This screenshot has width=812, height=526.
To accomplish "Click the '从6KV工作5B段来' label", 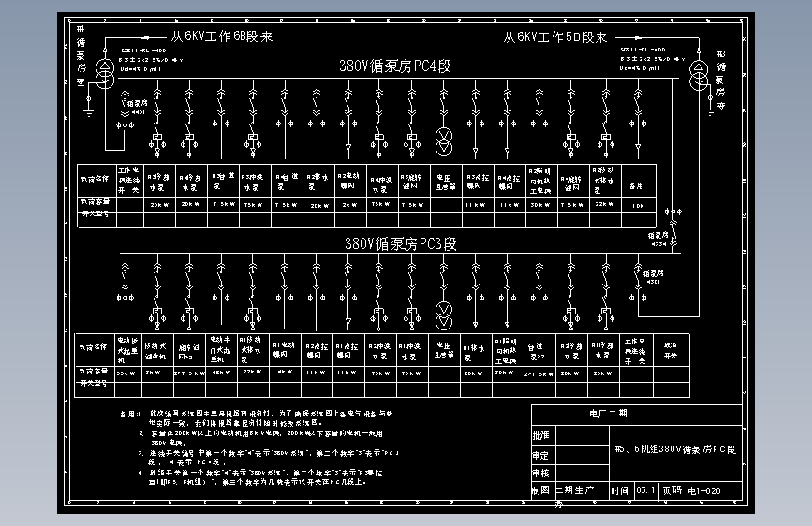I will [554, 37].
